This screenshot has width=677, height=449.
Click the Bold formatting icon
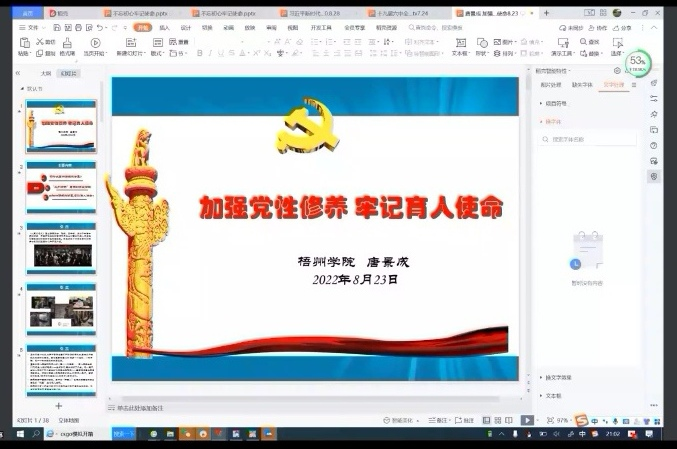click(x=199, y=53)
